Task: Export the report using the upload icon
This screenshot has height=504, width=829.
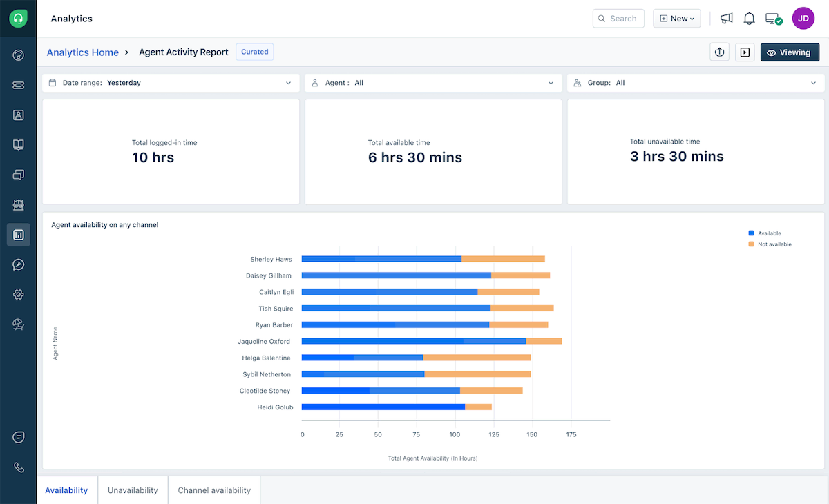Action: [x=719, y=52]
